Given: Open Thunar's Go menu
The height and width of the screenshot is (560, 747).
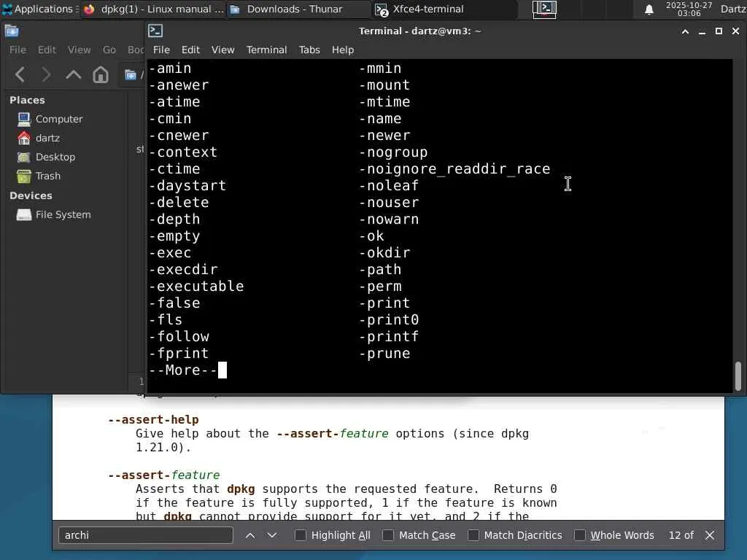Looking at the screenshot, I should pyautogui.click(x=109, y=50).
